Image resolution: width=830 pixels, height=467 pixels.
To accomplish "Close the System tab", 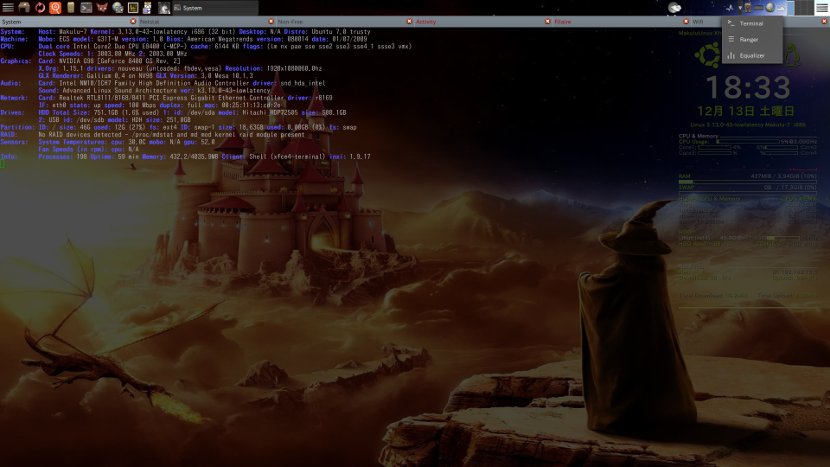I will click(x=133, y=22).
